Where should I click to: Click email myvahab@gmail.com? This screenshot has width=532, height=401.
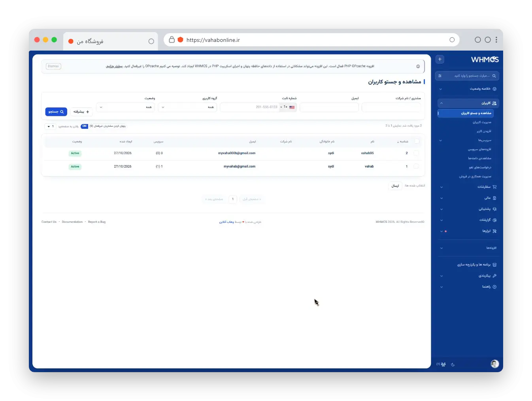tap(240, 166)
